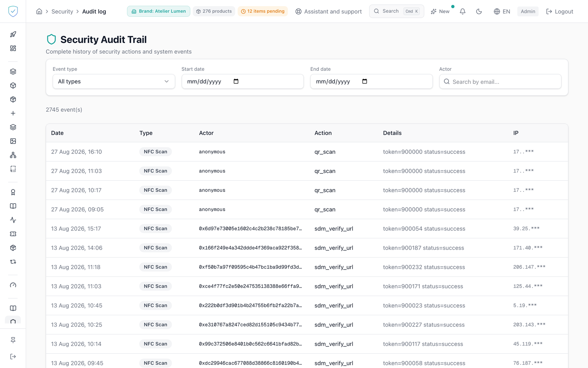Click IP 45.119.*** cell
Screen dimensions: 588x368
coord(528,344)
